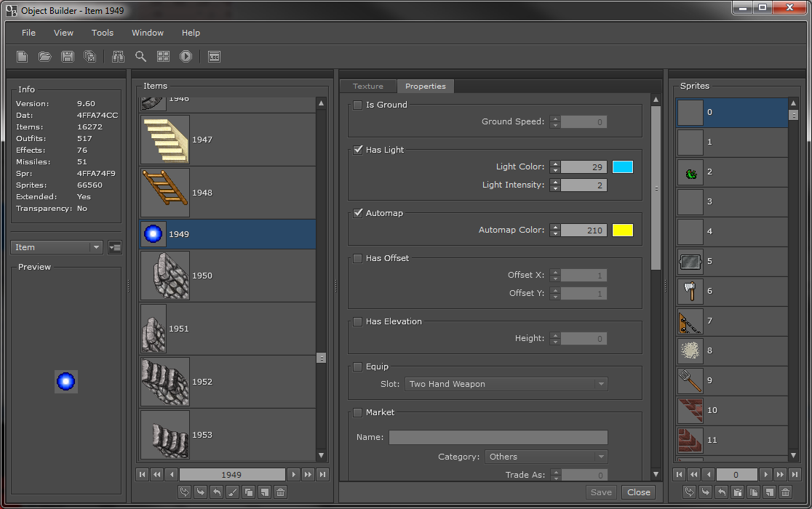Uncheck the Automap checkbox
Viewport: 812px width, 509px height.
tap(358, 213)
